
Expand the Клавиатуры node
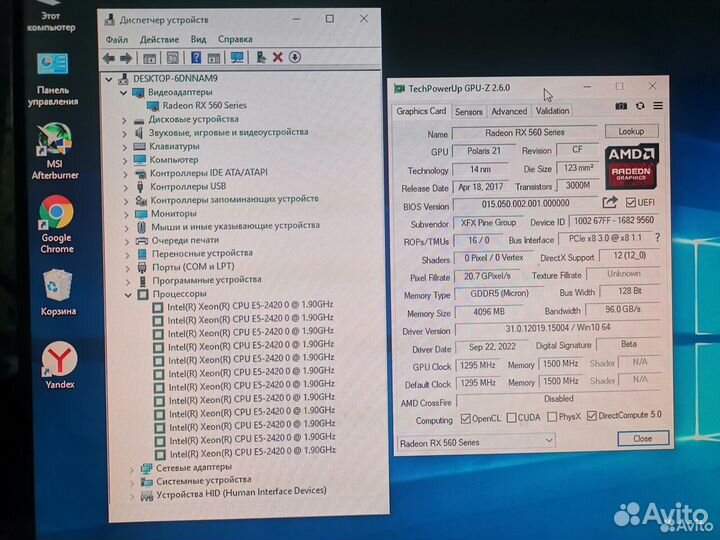(x=124, y=147)
